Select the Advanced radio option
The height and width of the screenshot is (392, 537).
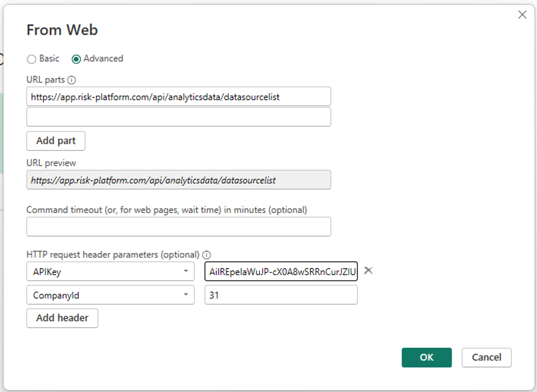point(76,59)
